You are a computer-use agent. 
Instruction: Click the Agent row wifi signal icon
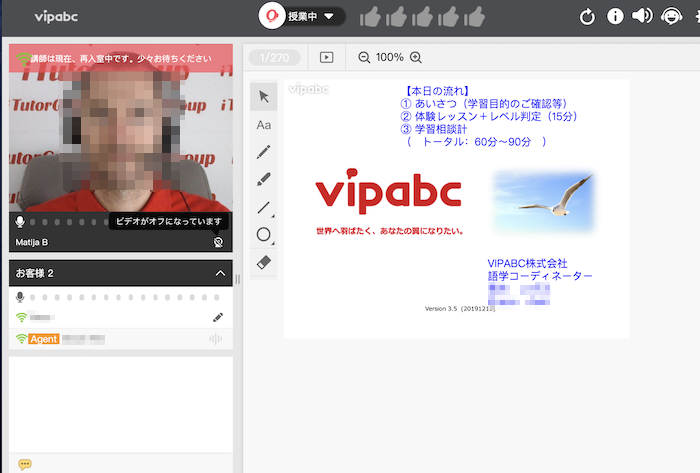(x=21, y=339)
